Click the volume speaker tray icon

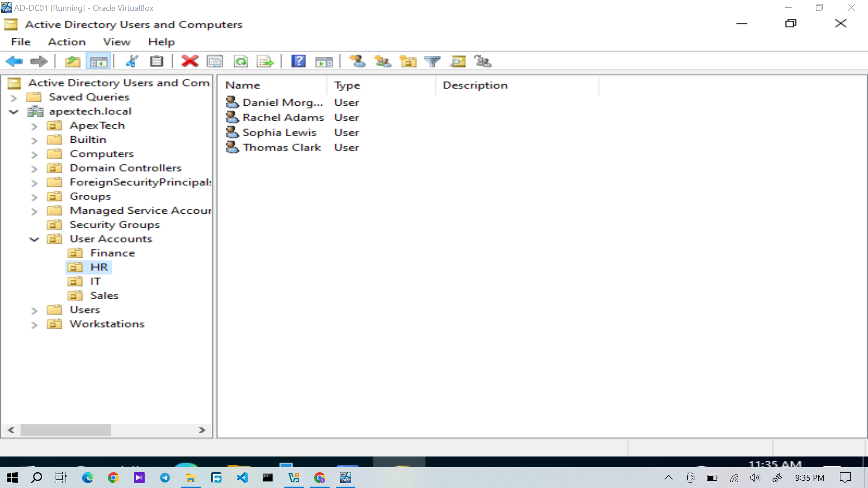click(755, 478)
